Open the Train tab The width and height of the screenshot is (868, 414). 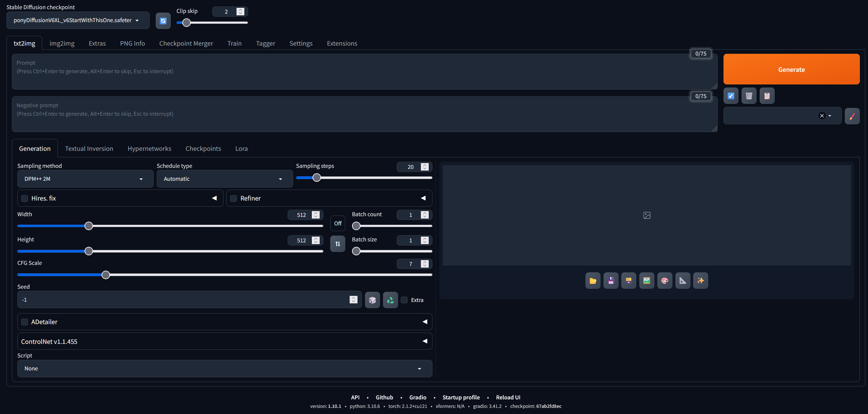click(x=234, y=43)
